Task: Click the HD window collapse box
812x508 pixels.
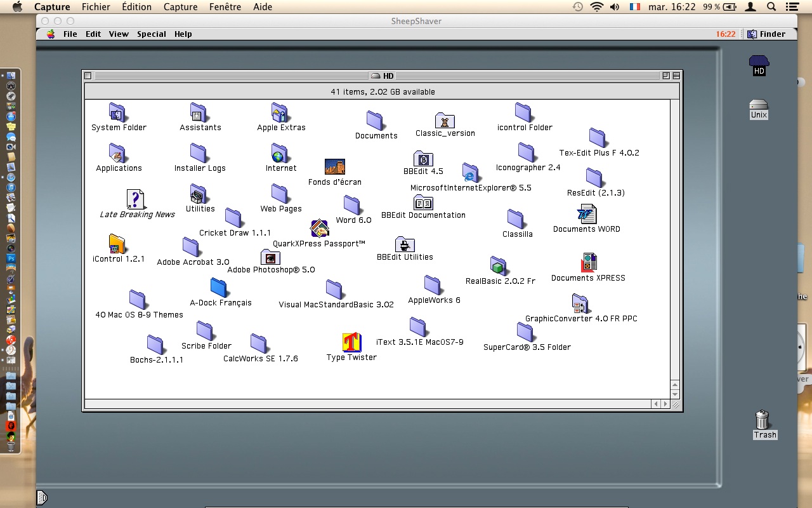Action: click(x=676, y=76)
